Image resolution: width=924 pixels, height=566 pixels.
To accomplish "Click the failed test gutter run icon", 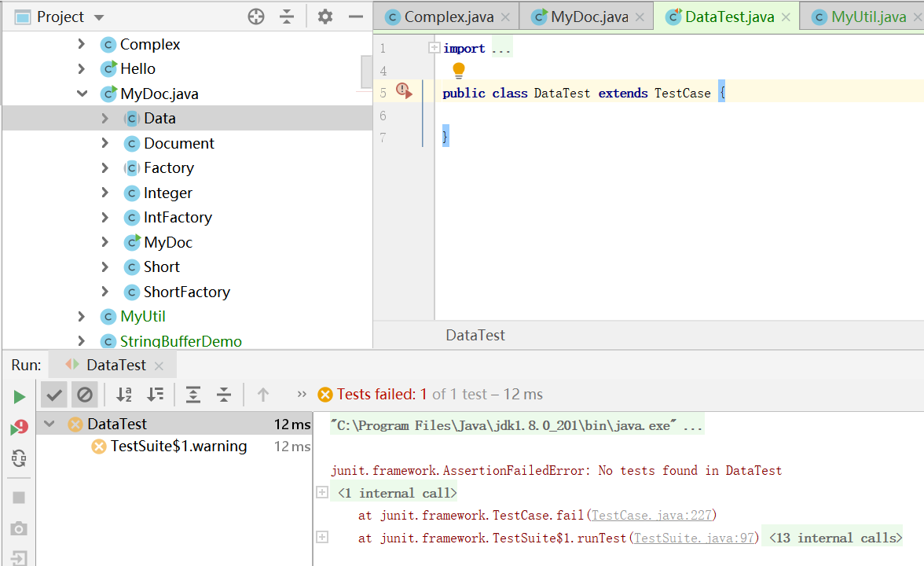I will (404, 91).
